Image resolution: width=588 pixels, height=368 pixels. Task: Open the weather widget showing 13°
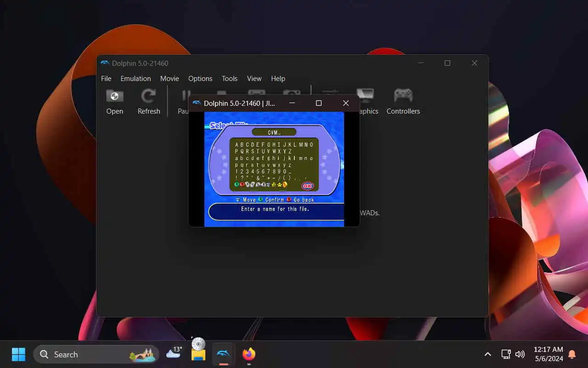tap(174, 352)
